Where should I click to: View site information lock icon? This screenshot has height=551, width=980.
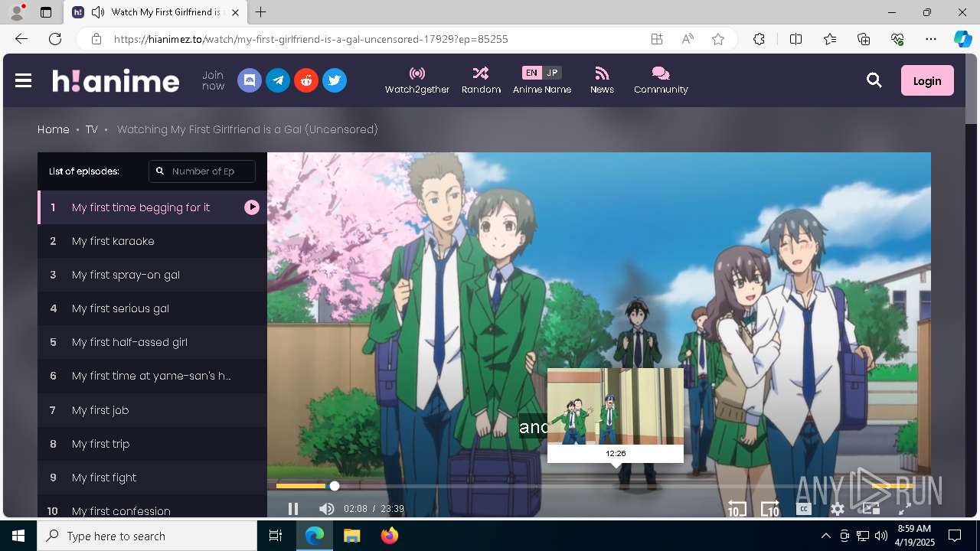pos(96,39)
